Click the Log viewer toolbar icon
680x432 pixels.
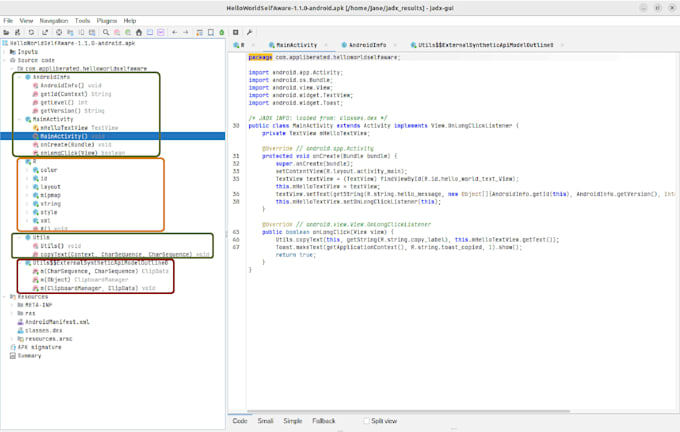coord(235,33)
